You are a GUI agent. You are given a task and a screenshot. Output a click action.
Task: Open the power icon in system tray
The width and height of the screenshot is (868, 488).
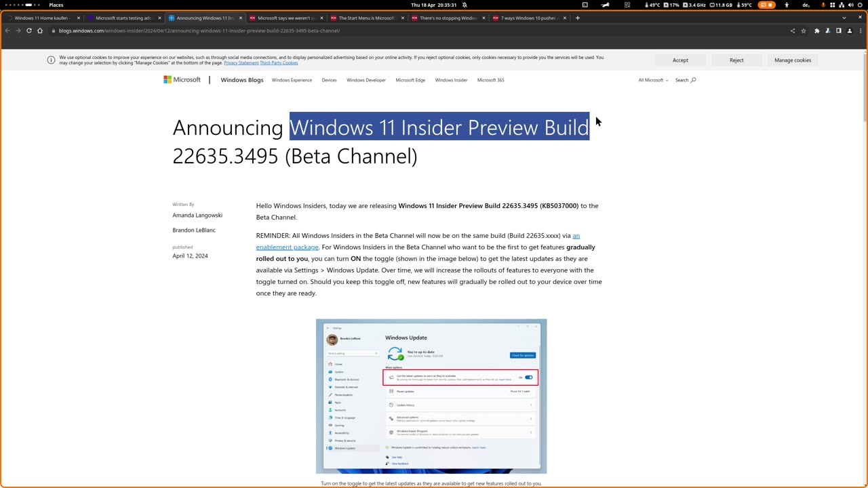pyautogui.click(x=860, y=5)
